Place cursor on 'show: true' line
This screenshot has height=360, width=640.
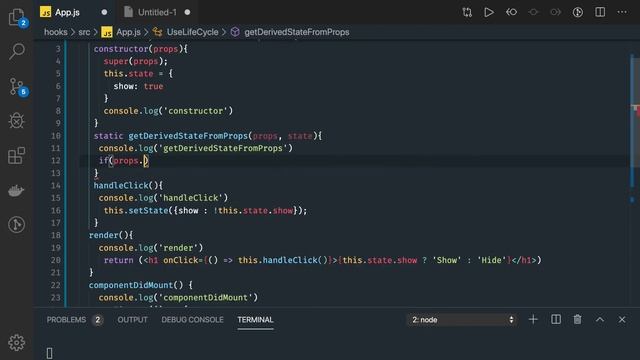coord(138,86)
